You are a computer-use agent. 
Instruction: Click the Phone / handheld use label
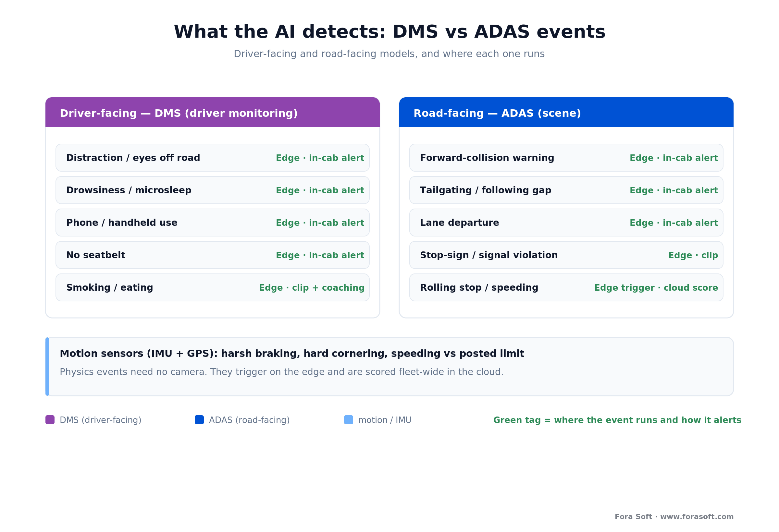pyautogui.click(x=122, y=223)
